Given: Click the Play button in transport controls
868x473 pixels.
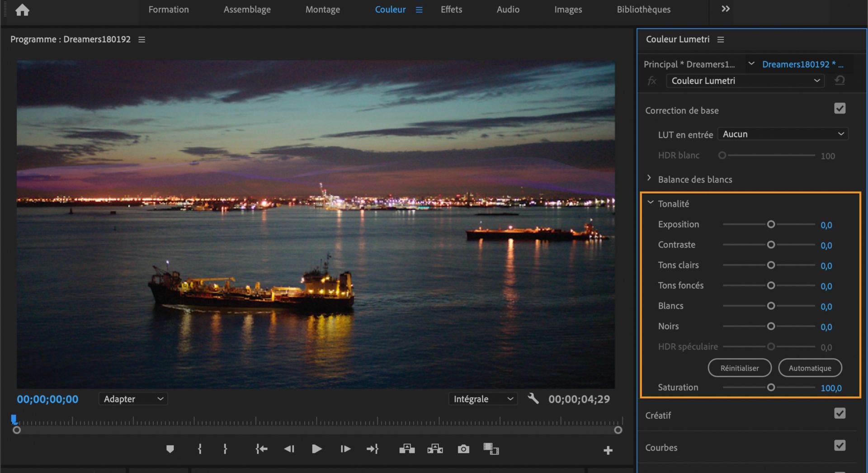Looking at the screenshot, I should tap(317, 449).
